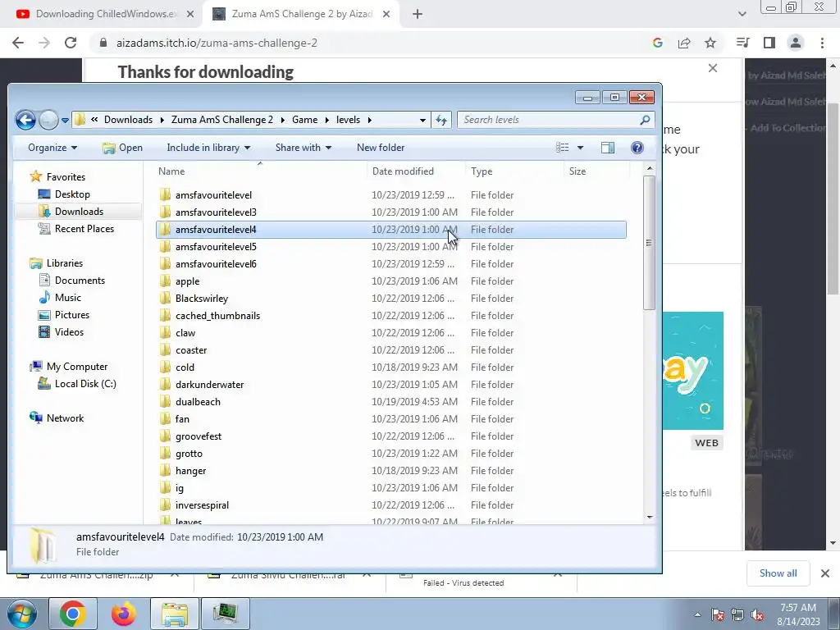Click Game in the address breadcrumb
The image size is (840, 630).
point(305,120)
